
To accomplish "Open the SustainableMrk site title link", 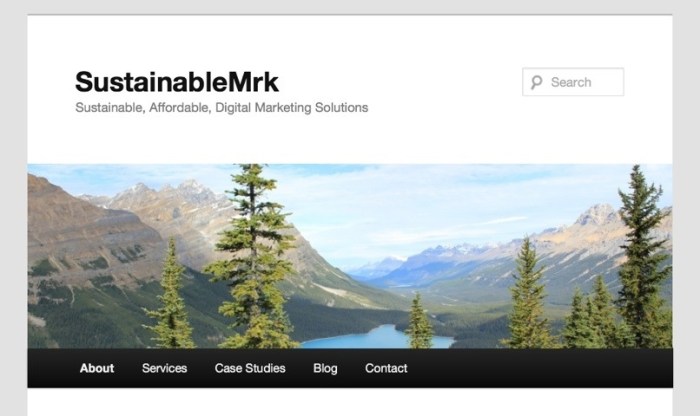I will (x=177, y=82).
